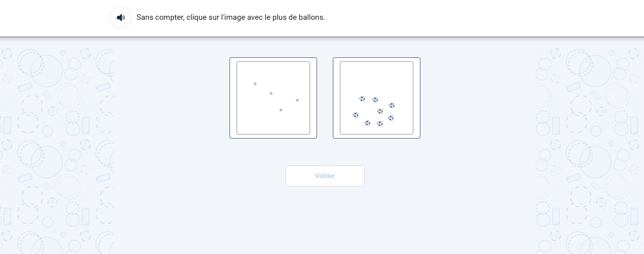Click empty space below the balls in left image
Viewport: 644px width, 254px height.
[273, 125]
